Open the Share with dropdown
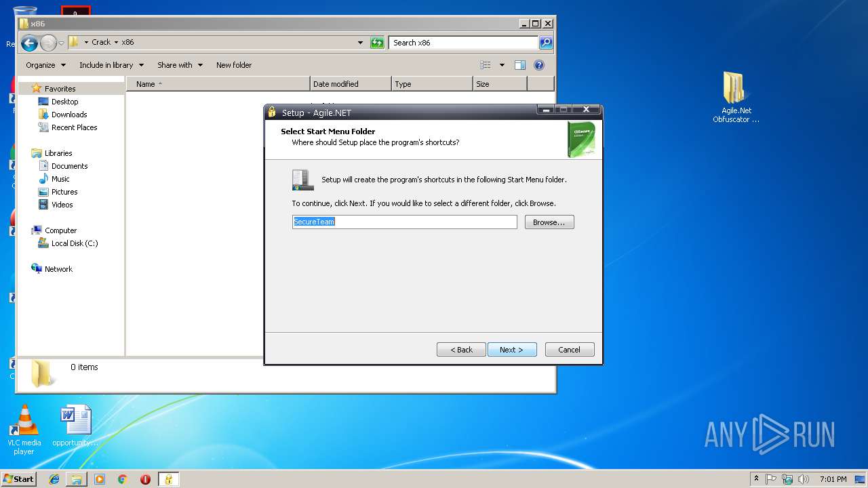The width and height of the screenshot is (868, 488). [x=180, y=65]
